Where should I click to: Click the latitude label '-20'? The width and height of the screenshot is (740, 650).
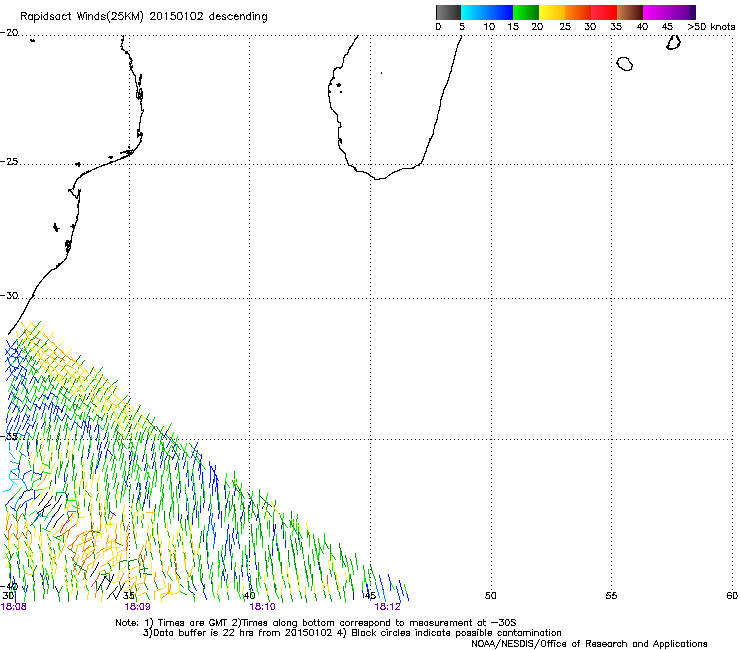[9, 33]
